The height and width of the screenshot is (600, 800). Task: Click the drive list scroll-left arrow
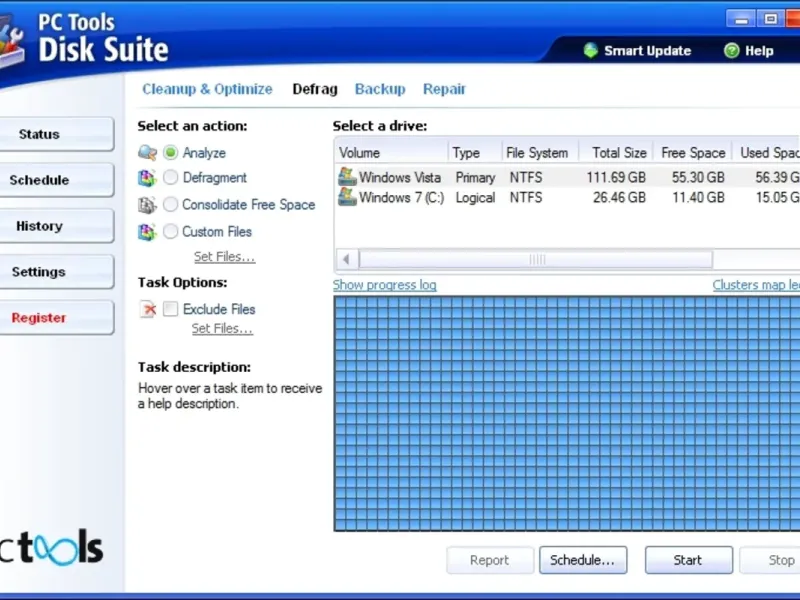346,260
